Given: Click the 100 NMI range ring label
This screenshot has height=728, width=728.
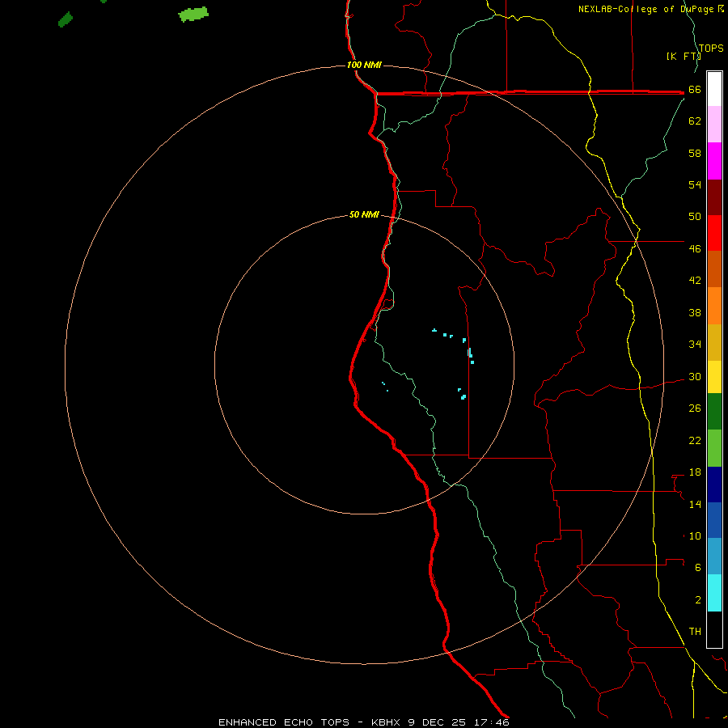Looking at the screenshot, I should (x=364, y=65).
